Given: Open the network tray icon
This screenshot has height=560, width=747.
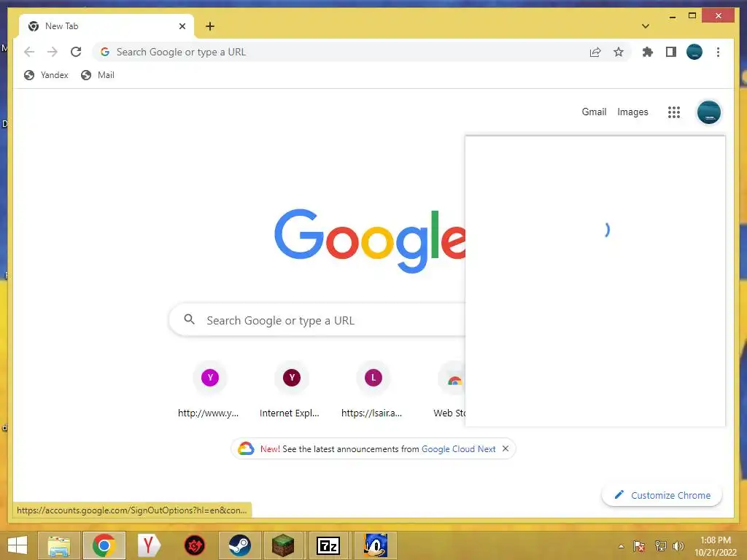Looking at the screenshot, I should 660,546.
